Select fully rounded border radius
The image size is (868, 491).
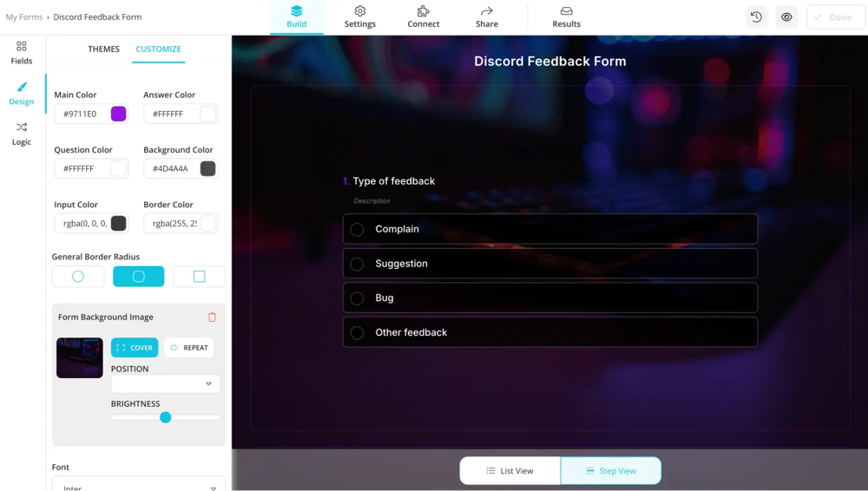(78, 276)
